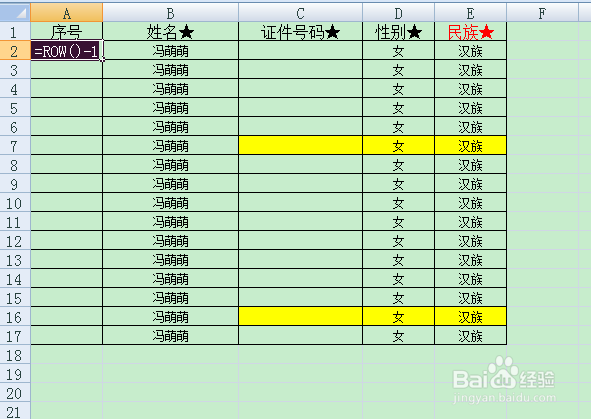Click yellow 汉族 cell in row 16
Screen dimensions: 591x419
[x=470, y=317]
